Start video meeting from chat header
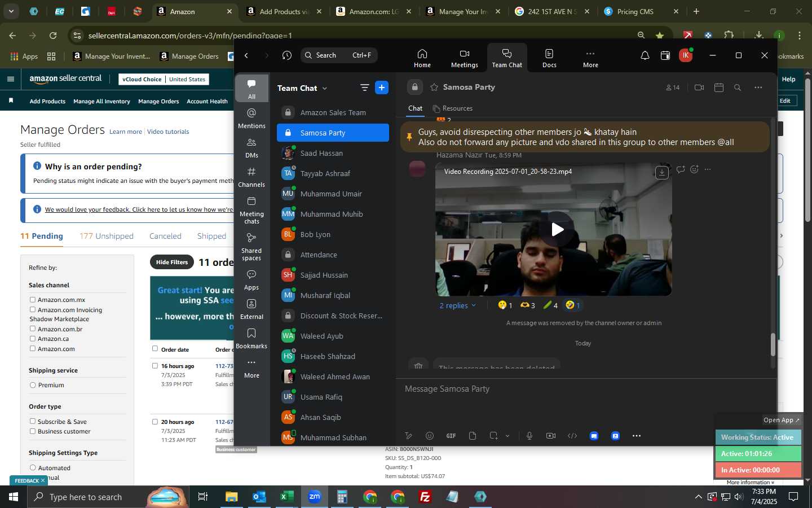The height and width of the screenshot is (508, 812). [699, 87]
